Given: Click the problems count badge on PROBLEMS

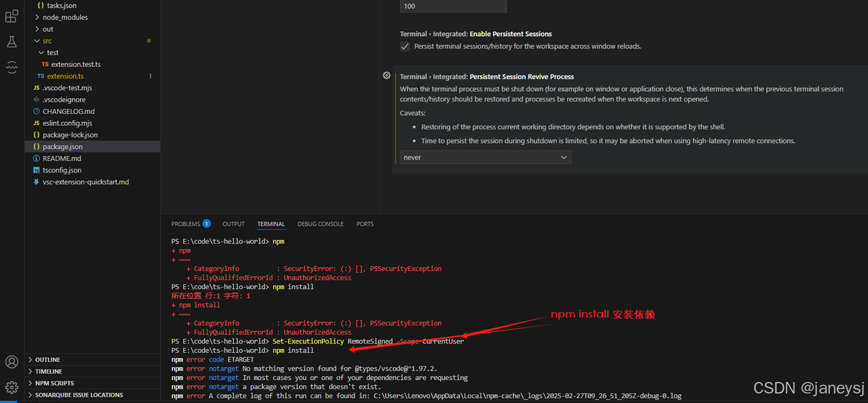Looking at the screenshot, I should 206,224.
